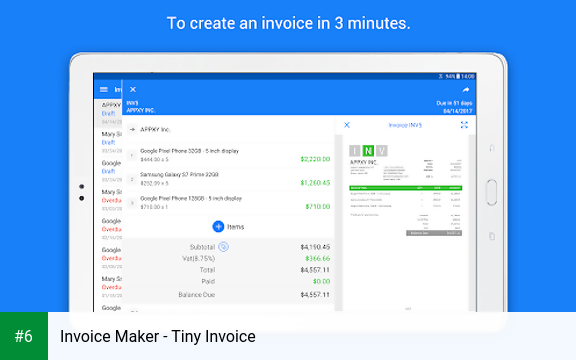Image resolution: width=576 pixels, height=360 pixels.
Task: Click the 04/14/2017 due date
Action: click(458, 111)
